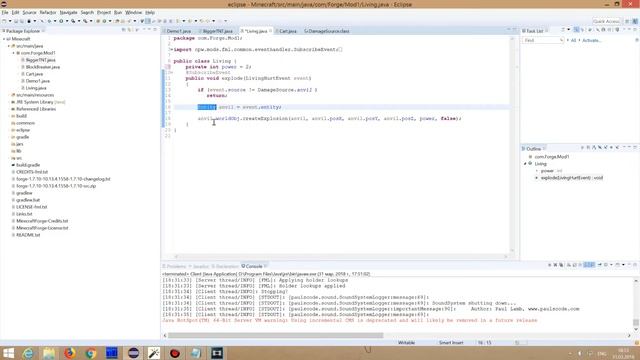The height and width of the screenshot is (360, 640).
Task: Click the editor horizontal scrollbar
Action: [x=341, y=256]
